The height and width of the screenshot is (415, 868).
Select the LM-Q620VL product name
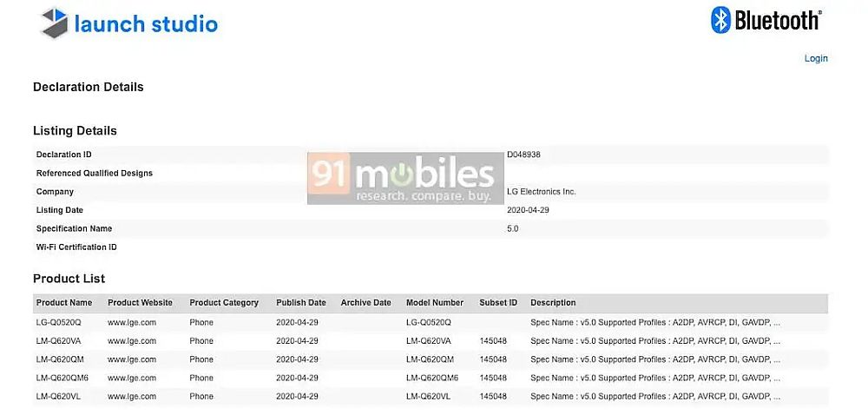pyautogui.click(x=59, y=396)
